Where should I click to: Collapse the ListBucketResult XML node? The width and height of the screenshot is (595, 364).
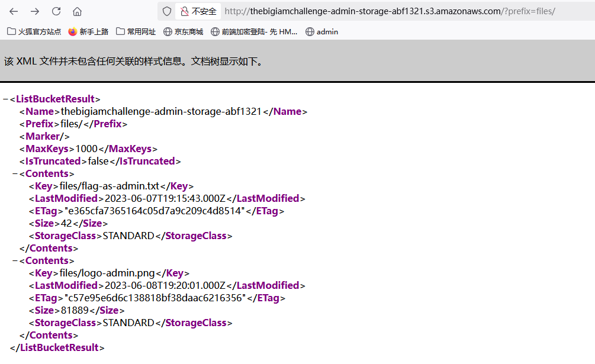(x=6, y=99)
